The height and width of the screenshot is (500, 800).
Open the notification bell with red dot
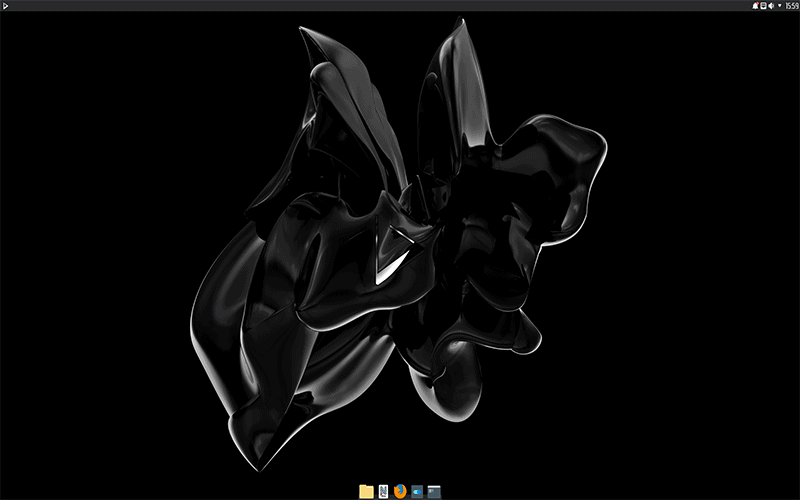pyautogui.click(x=755, y=6)
